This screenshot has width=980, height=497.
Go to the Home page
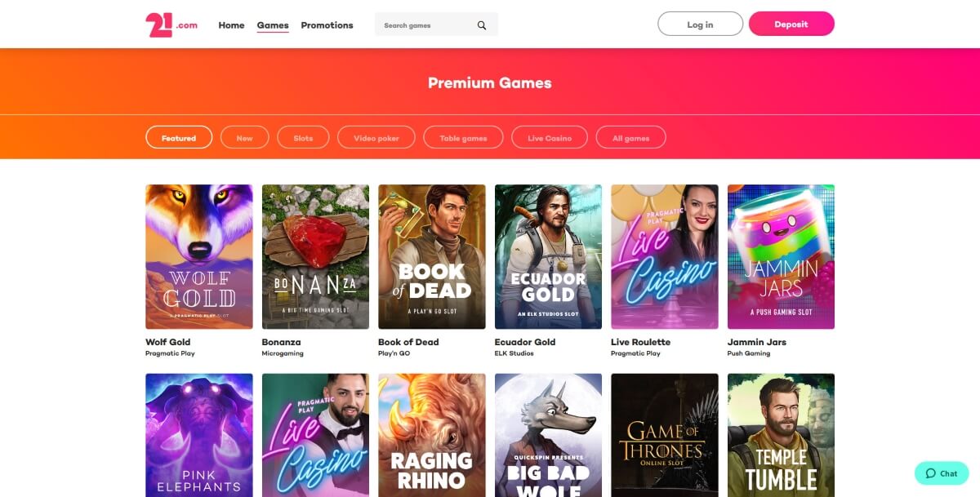pos(231,25)
